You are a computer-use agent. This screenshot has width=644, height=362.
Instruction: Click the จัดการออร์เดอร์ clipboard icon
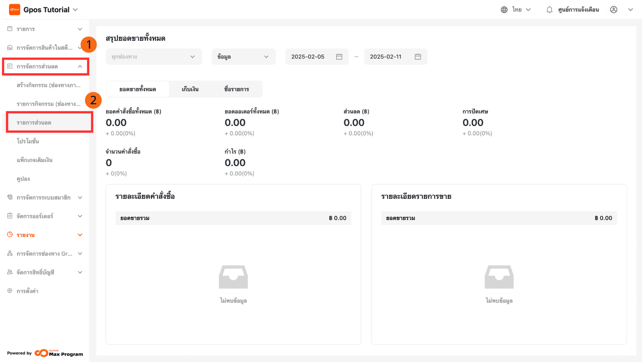10,216
